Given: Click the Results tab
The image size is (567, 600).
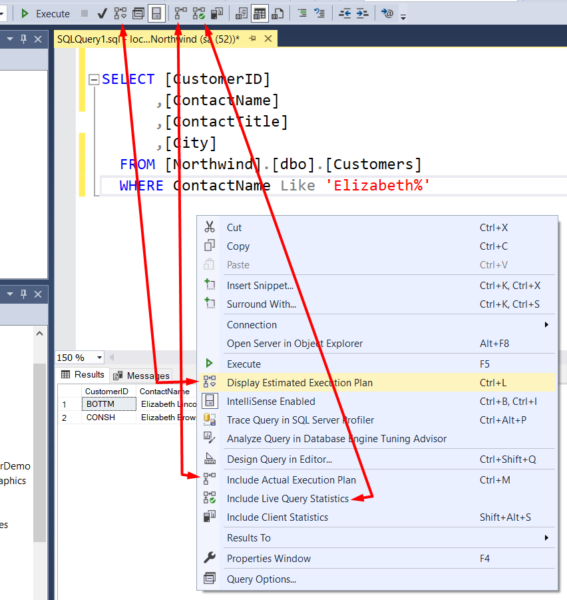Looking at the screenshot, I should [83, 374].
